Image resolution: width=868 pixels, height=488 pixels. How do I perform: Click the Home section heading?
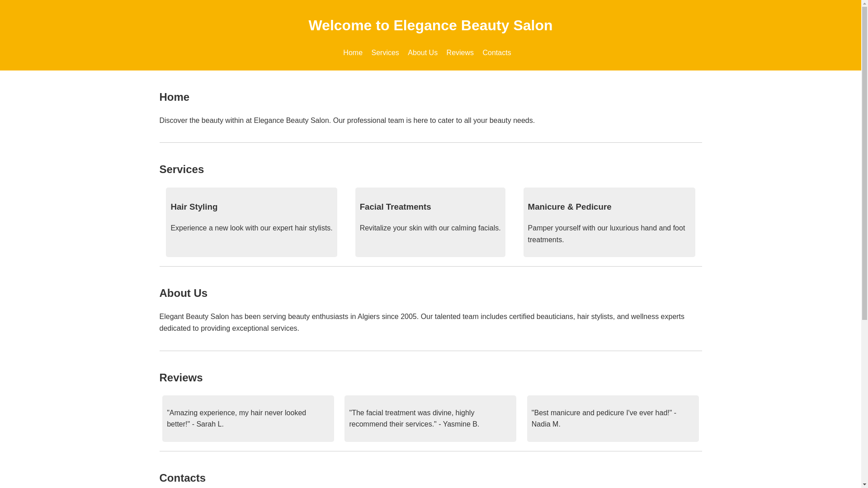point(174,97)
